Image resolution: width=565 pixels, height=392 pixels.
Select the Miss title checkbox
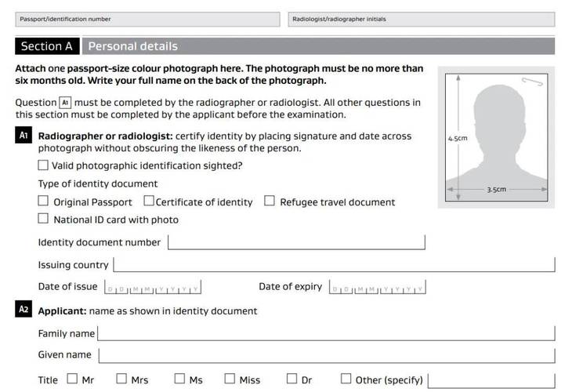coord(230,379)
